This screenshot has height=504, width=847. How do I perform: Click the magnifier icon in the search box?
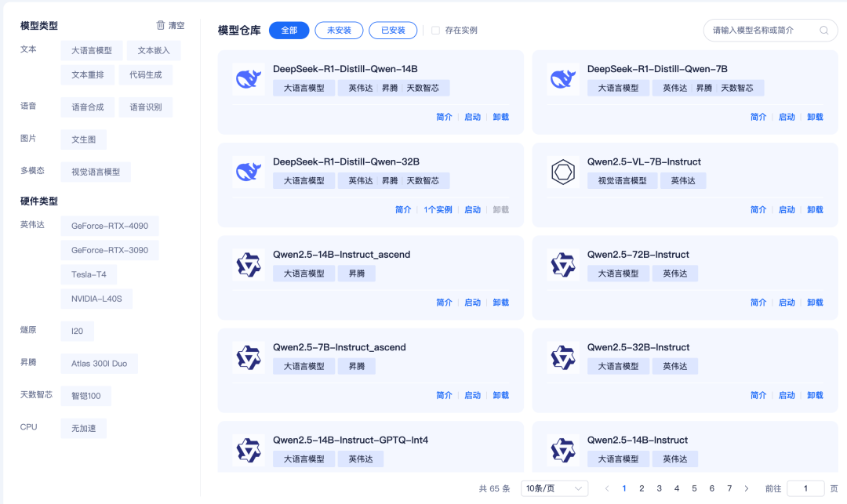click(823, 30)
